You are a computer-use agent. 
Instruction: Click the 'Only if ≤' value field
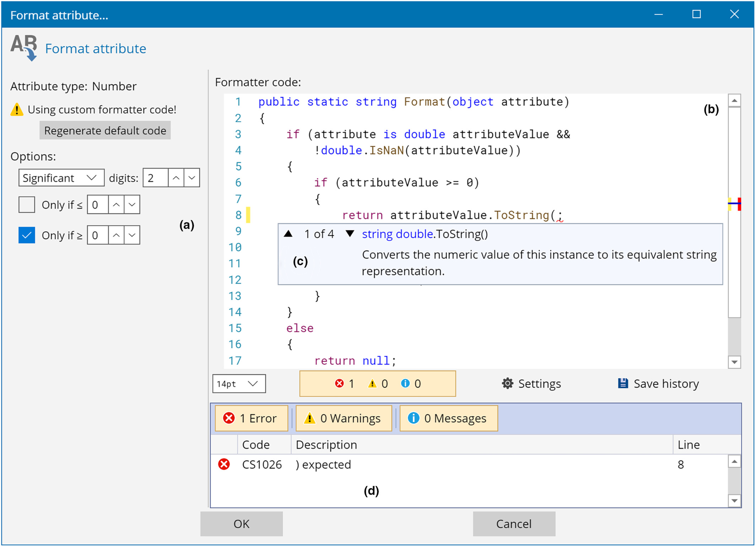[x=98, y=205]
